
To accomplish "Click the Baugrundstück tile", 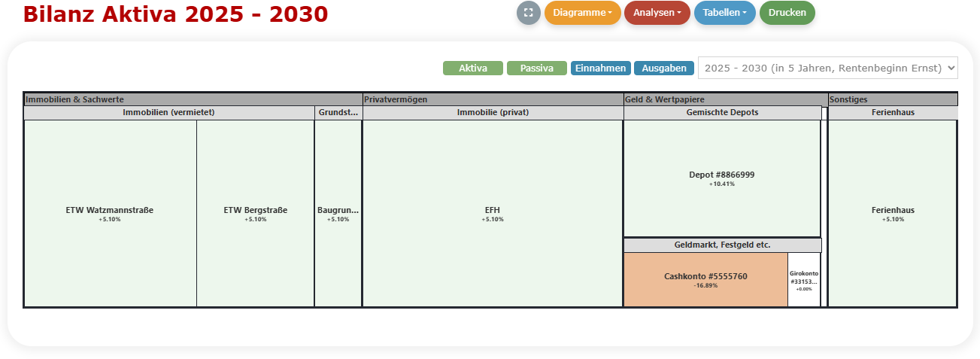I will (x=338, y=214).
